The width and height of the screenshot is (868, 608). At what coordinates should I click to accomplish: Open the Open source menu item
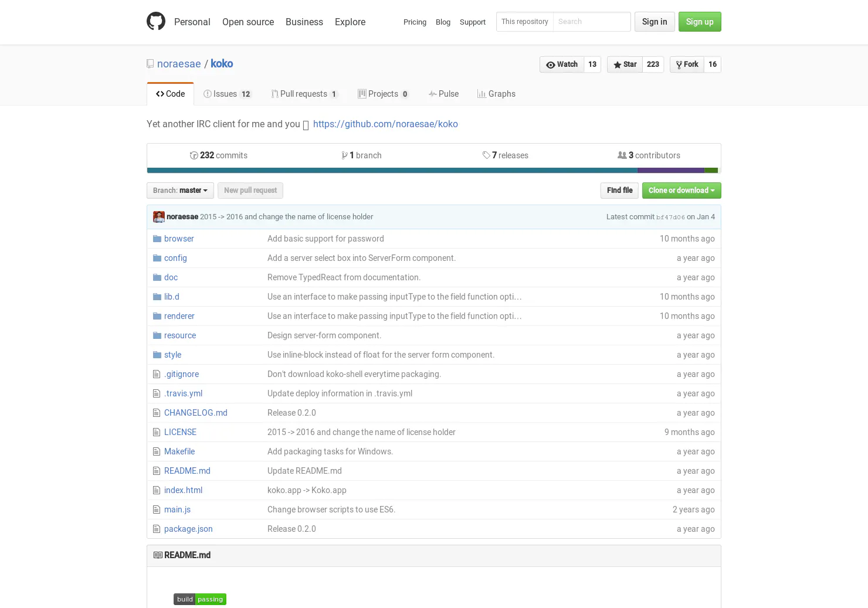[x=248, y=22]
